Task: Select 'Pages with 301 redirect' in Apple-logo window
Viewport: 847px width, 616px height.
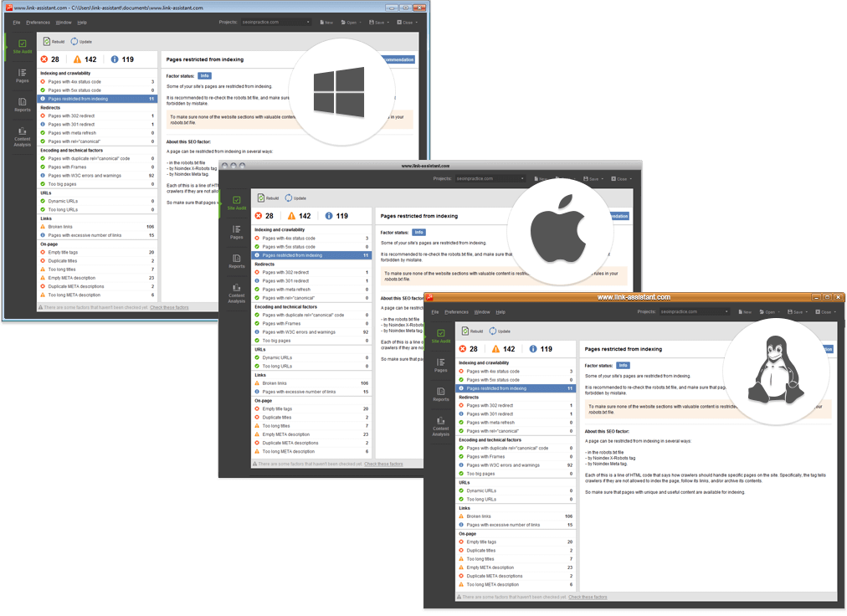Action: pos(311,281)
